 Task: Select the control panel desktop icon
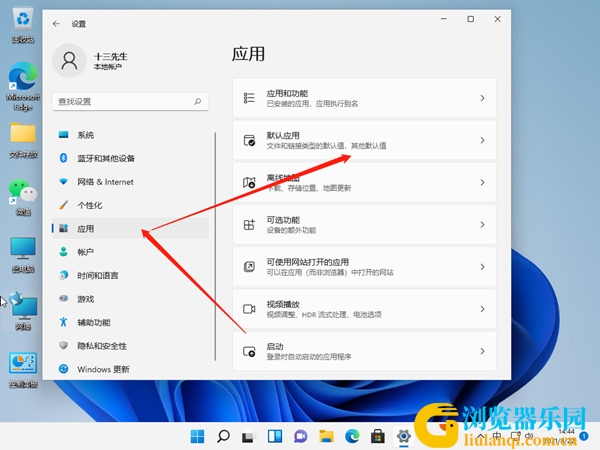coord(23,370)
